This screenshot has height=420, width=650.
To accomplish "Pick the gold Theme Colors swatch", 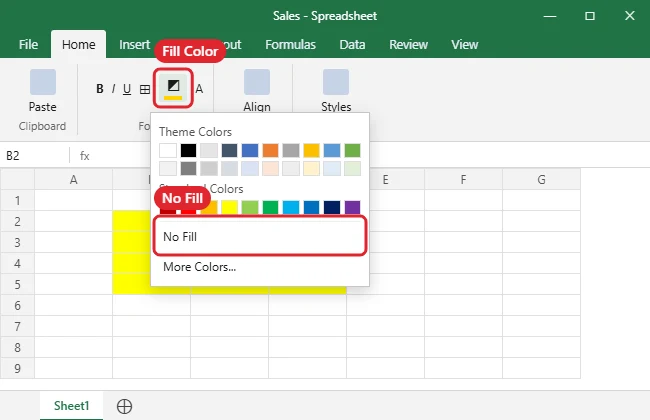I will (x=311, y=151).
